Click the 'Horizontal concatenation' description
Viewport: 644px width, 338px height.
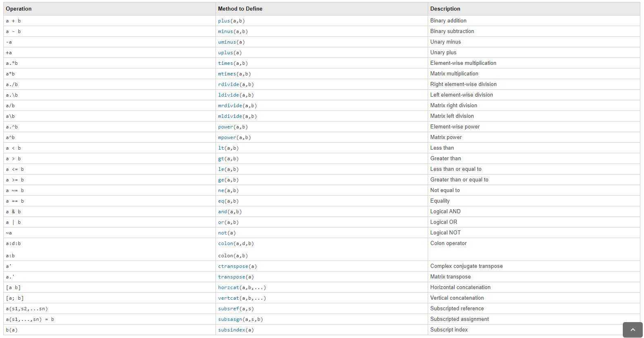[460, 287]
